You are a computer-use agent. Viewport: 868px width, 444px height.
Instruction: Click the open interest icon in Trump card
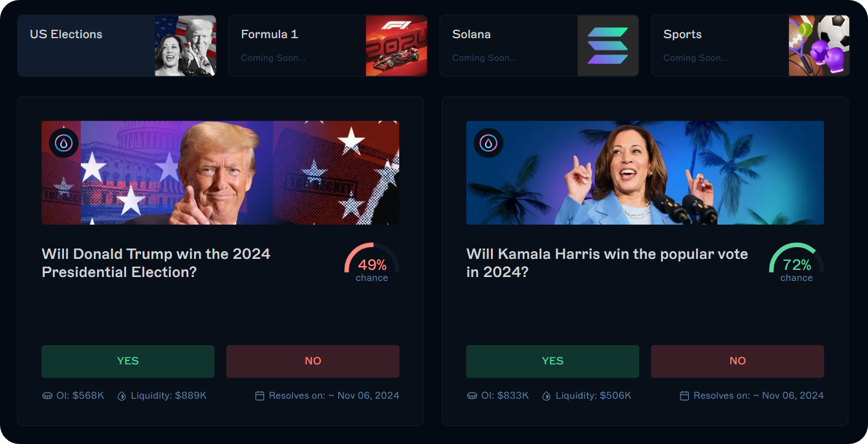click(47, 395)
